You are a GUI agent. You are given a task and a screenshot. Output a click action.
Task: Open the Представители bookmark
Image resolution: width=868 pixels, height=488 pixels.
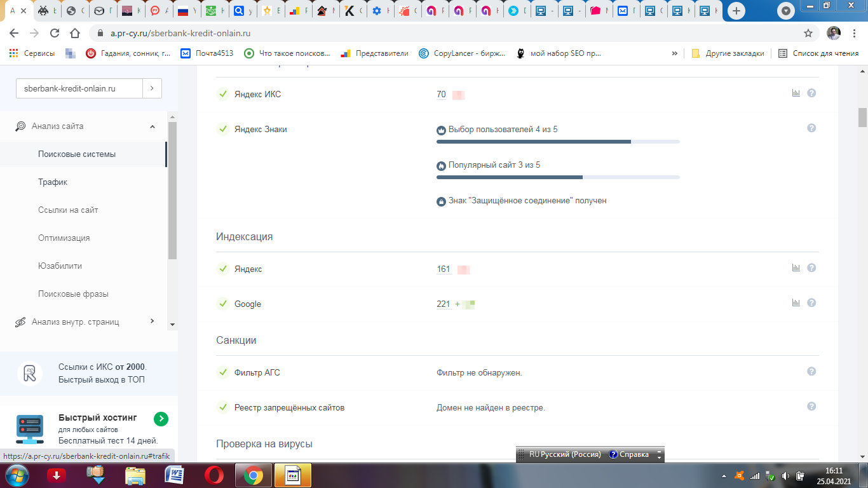pos(375,53)
